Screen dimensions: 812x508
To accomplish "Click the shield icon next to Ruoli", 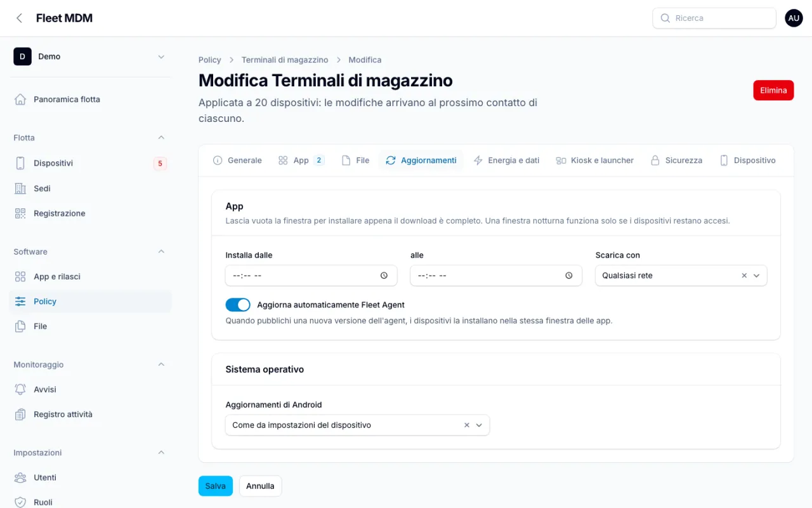I will click(20, 502).
